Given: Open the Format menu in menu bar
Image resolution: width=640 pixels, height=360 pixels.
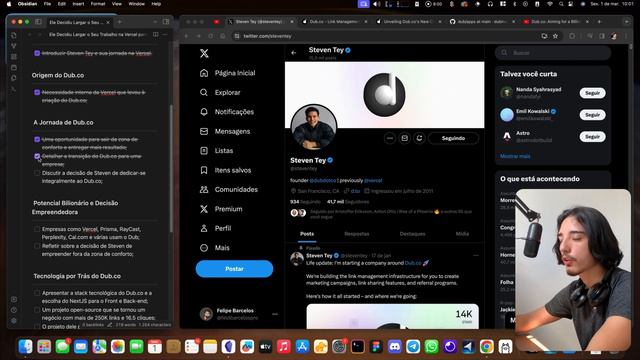Looking at the screenshot, I should (x=98, y=4).
